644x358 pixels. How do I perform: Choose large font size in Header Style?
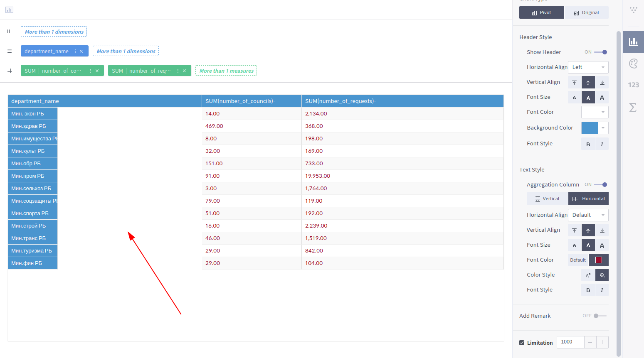(602, 98)
